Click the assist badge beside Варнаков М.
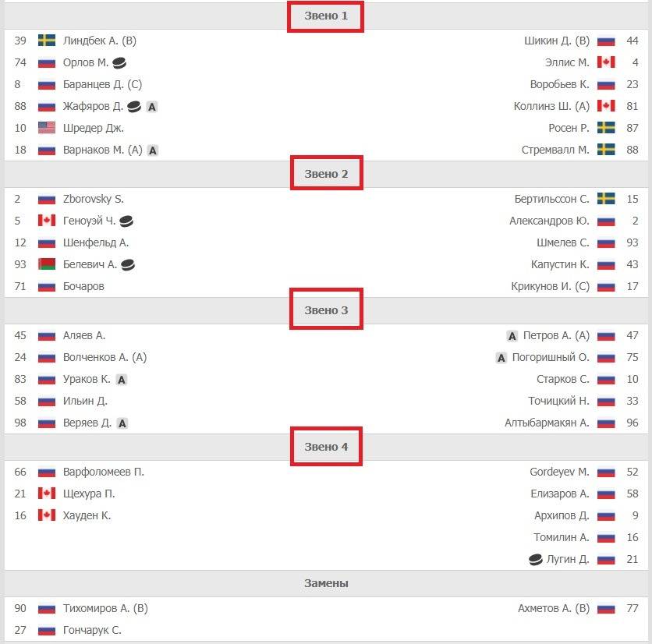Screen dimensions: 652x644 153,150
